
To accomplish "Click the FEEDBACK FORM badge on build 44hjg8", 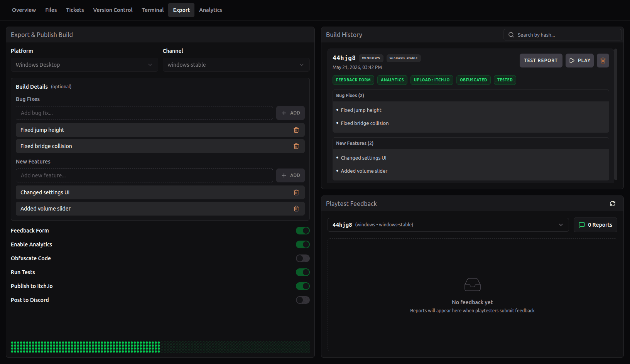I will 353,80.
